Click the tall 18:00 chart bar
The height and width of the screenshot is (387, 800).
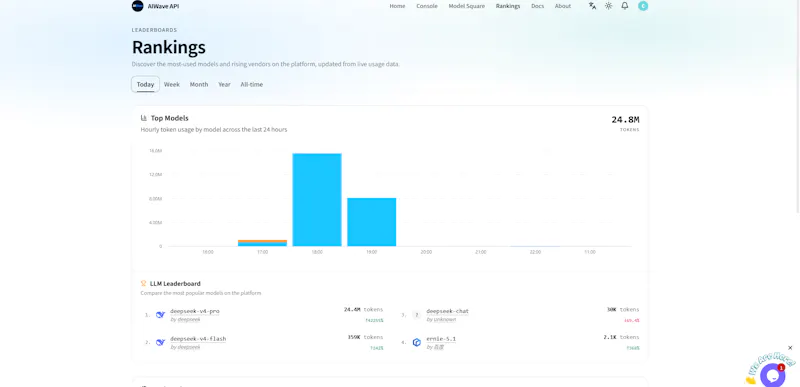coord(317,200)
